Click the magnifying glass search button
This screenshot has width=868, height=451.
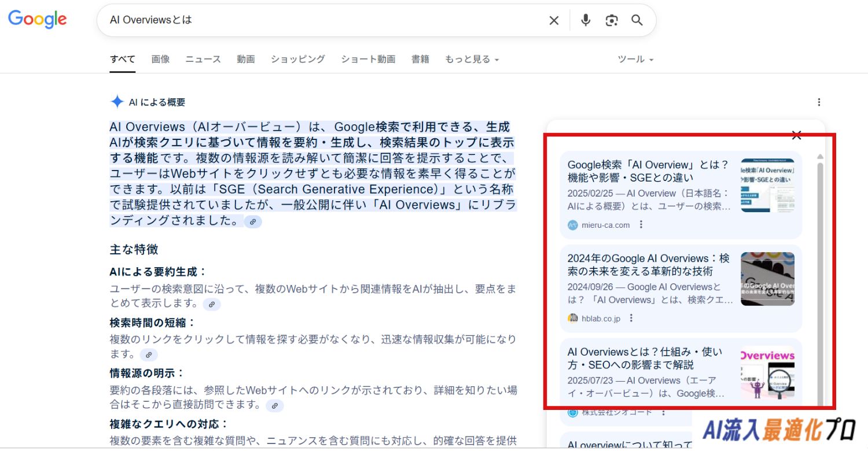(x=637, y=20)
